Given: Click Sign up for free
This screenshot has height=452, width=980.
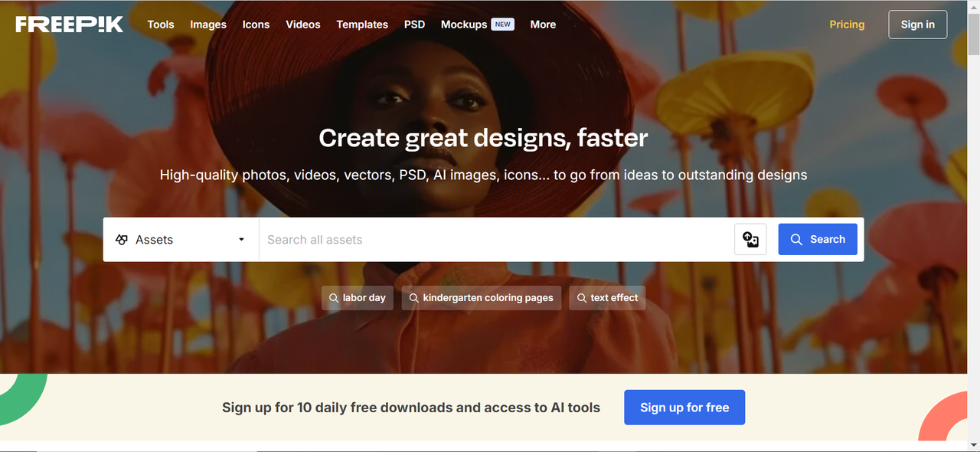Looking at the screenshot, I should point(684,408).
